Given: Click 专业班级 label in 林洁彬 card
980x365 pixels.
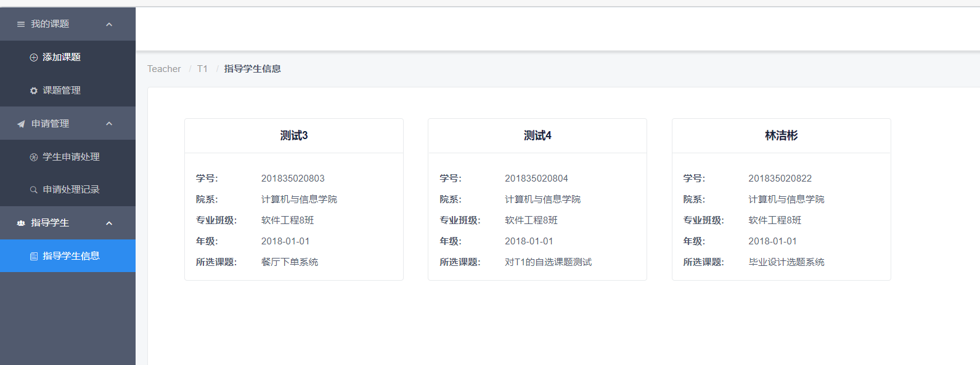Looking at the screenshot, I should 703,220.
